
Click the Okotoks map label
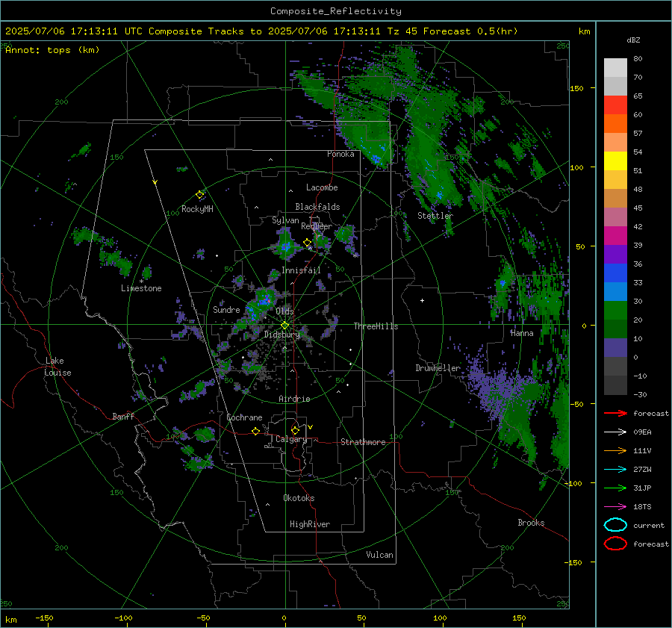tap(299, 498)
